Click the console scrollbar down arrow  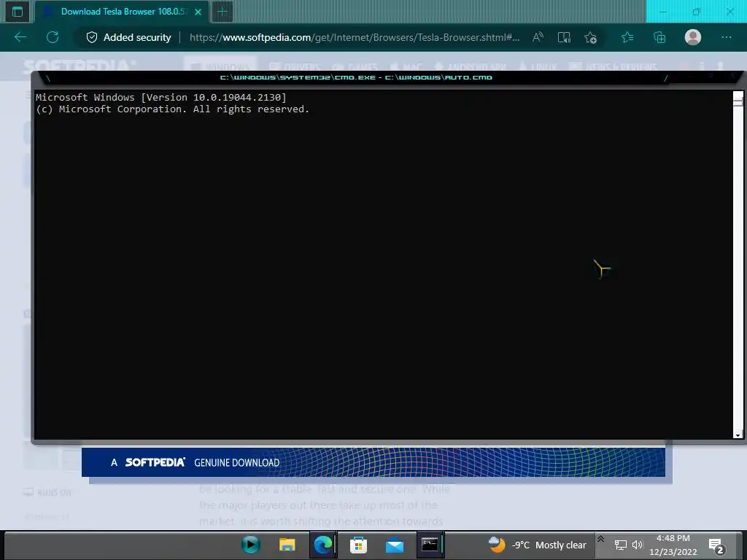click(738, 435)
